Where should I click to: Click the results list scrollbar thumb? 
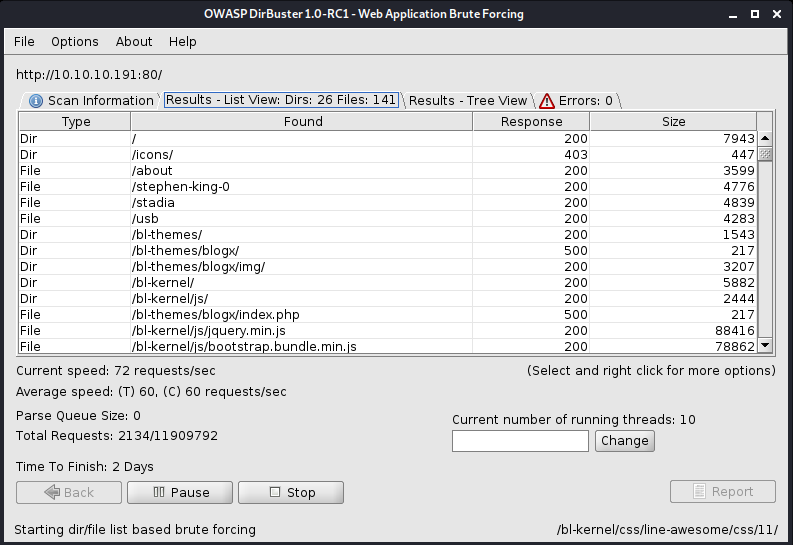coord(765,154)
